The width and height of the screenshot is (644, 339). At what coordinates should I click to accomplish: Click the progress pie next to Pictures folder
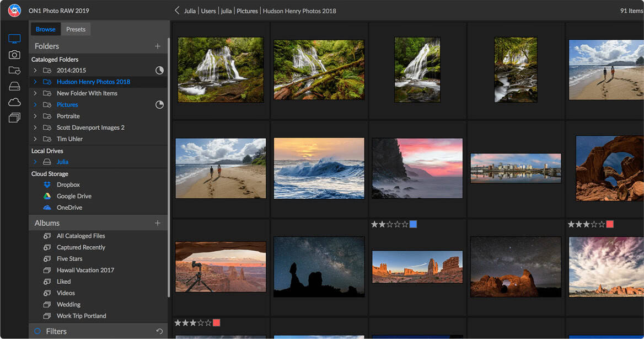(x=159, y=105)
